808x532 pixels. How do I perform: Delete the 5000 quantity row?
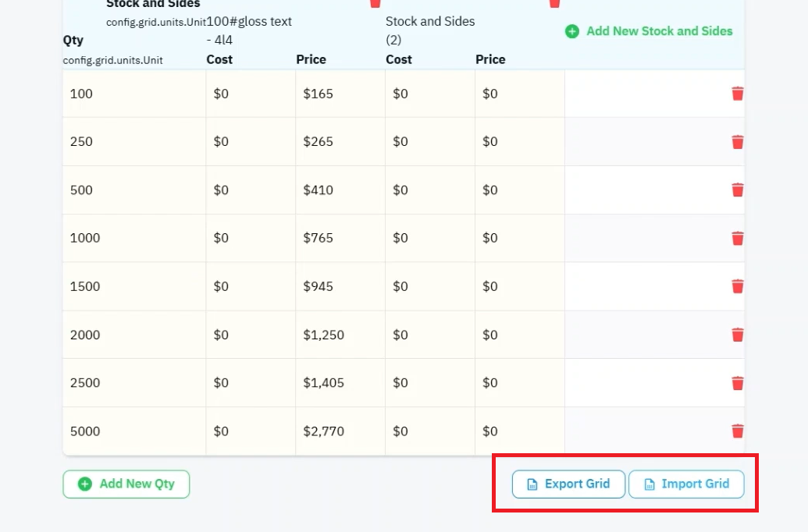(x=738, y=431)
